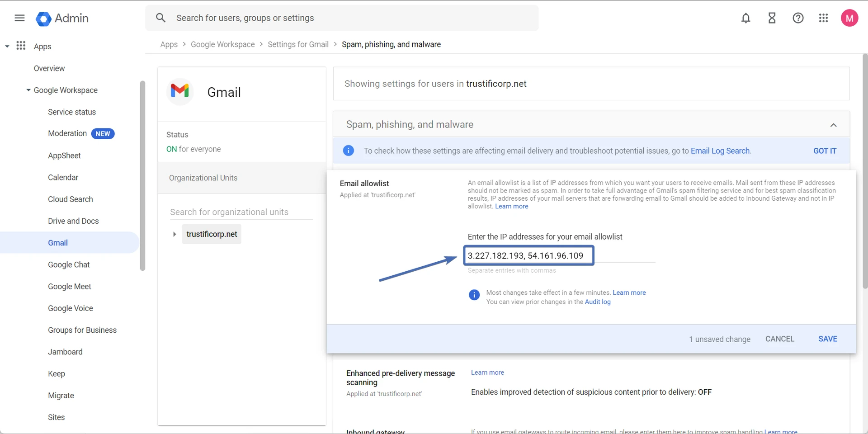Open the account profile avatar
This screenshot has height=434, width=868.
(x=849, y=18)
